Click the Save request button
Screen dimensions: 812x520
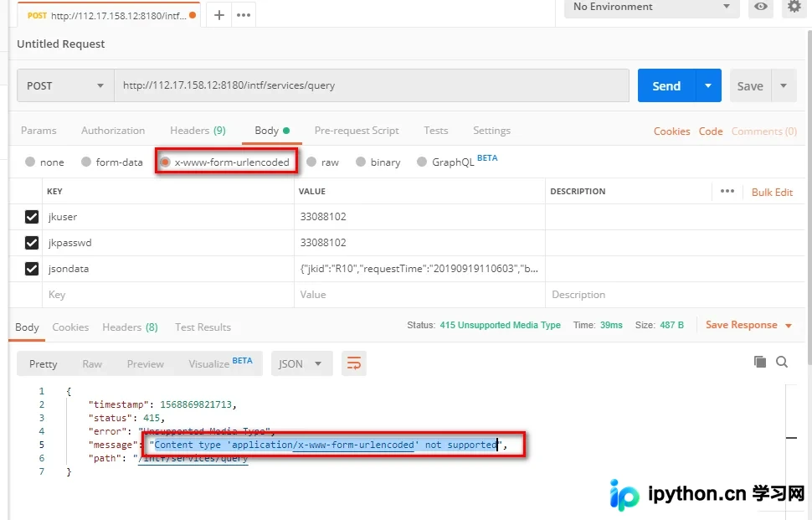click(750, 85)
